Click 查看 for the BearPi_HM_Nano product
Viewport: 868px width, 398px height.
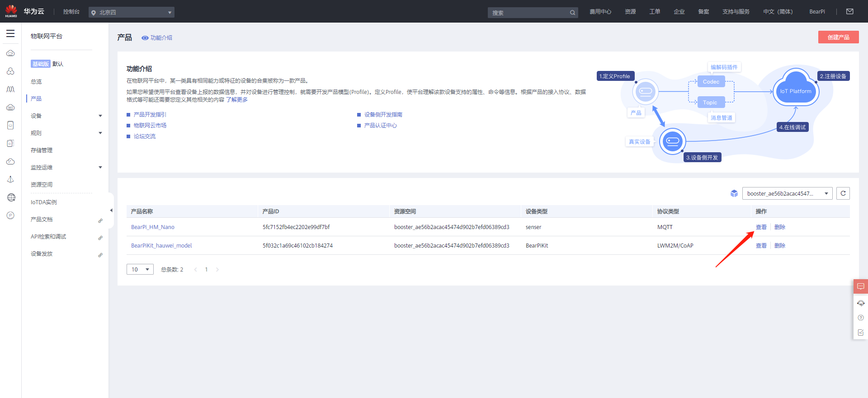[761, 227]
